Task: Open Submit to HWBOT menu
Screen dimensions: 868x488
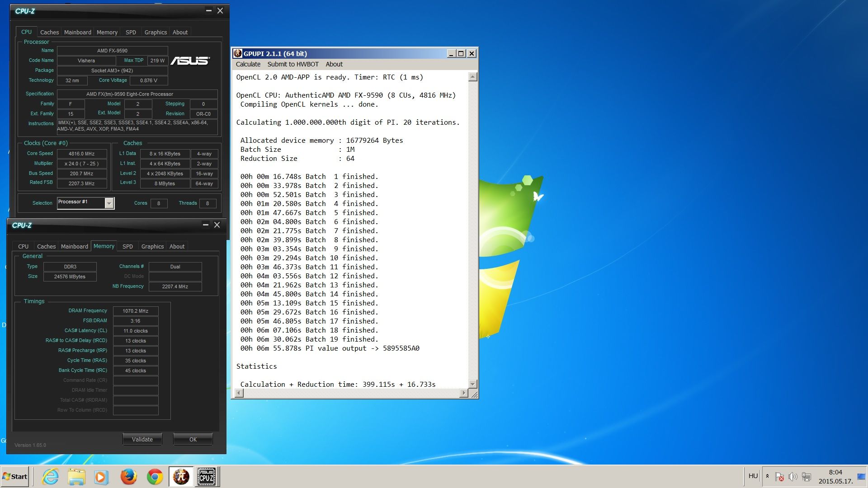Action: pyautogui.click(x=293, y=64)
